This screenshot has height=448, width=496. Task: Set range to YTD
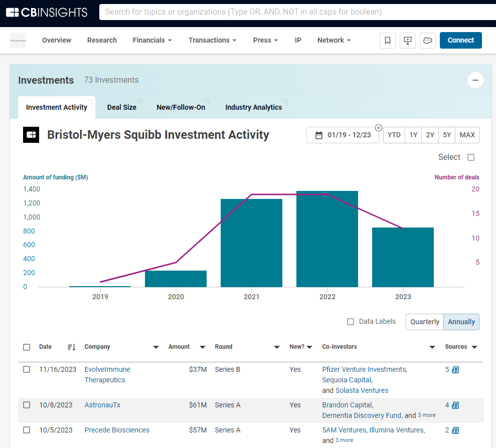click(x=394, y=135)
